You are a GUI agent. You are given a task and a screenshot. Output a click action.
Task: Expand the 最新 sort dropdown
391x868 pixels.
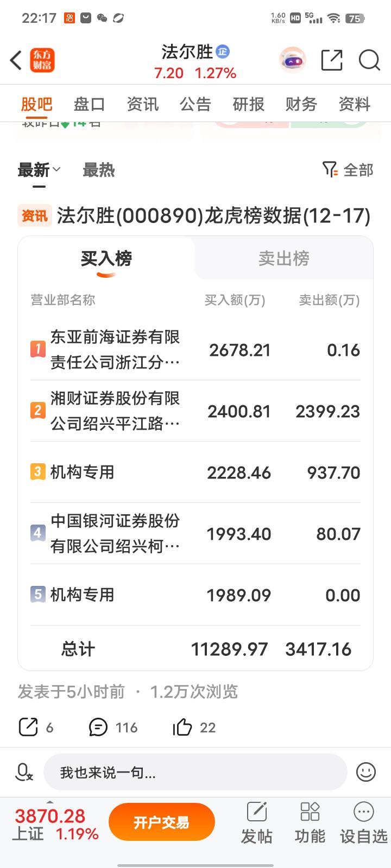(x=39, y=170)
